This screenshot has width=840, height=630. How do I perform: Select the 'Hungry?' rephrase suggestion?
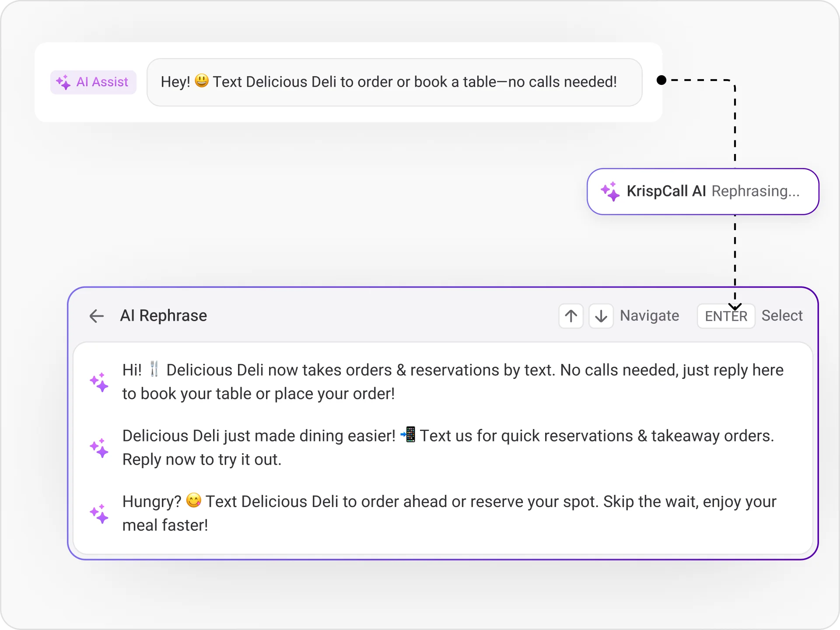[x=443, y=513]
